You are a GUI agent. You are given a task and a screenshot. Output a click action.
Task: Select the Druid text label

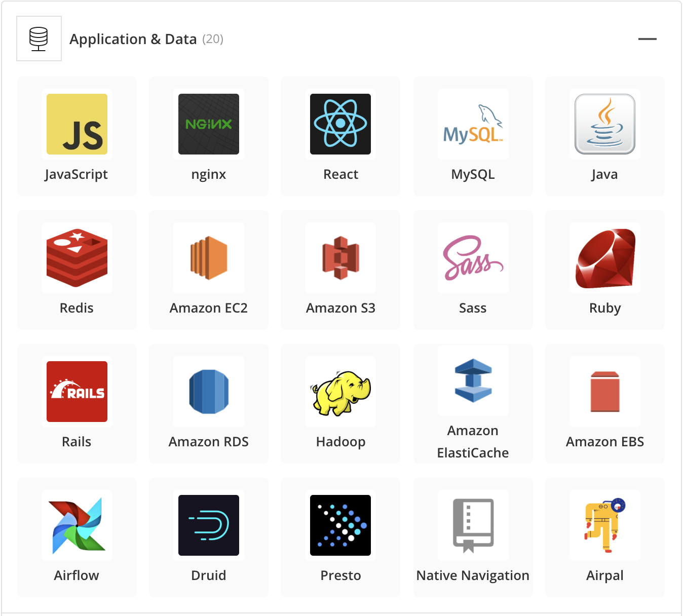tap(209, 575)
